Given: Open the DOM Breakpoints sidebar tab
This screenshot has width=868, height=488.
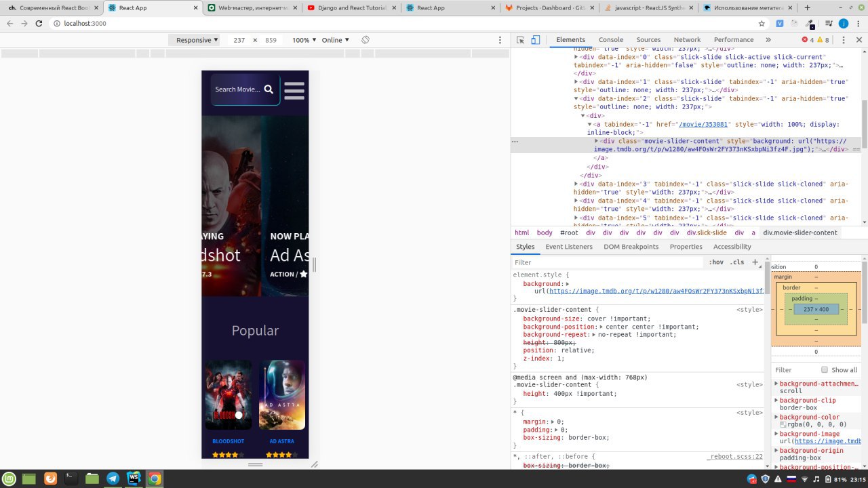Looking at the screenshot, I should (x=631, y=247).
